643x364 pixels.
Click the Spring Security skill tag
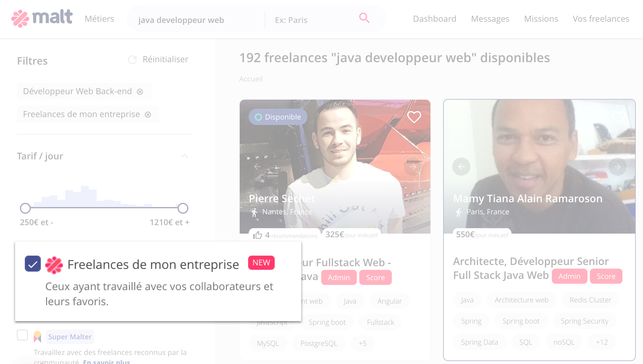[x=584, y=321]
